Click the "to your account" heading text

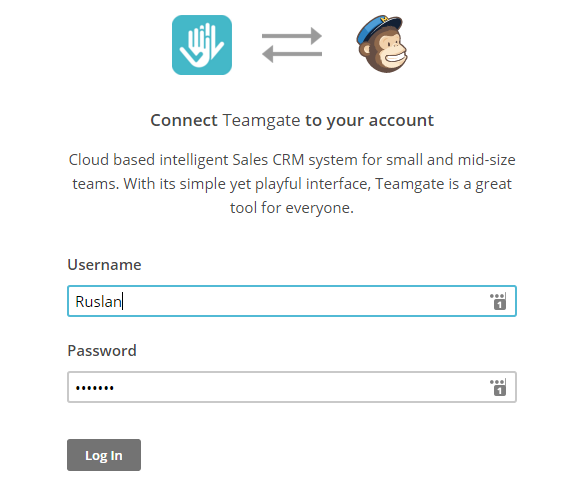(369, 120)
